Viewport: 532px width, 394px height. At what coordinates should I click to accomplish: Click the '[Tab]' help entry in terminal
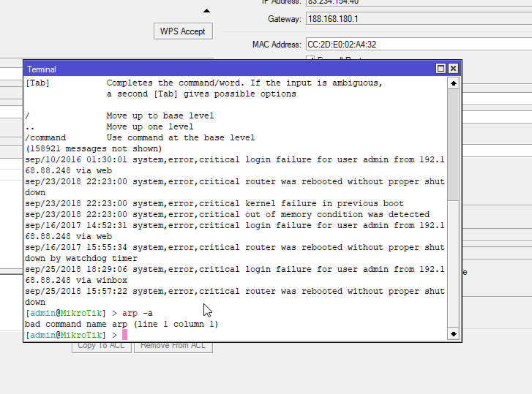[x=37, y=83]
